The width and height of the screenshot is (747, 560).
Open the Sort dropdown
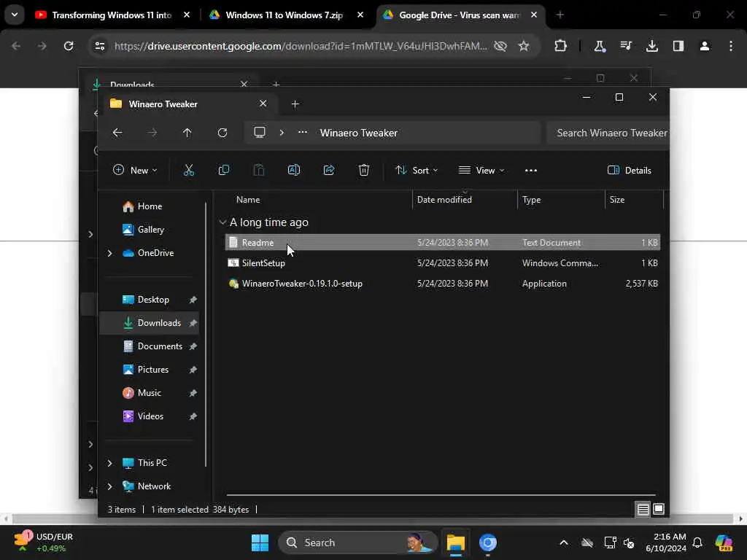[x=417, y=170]
